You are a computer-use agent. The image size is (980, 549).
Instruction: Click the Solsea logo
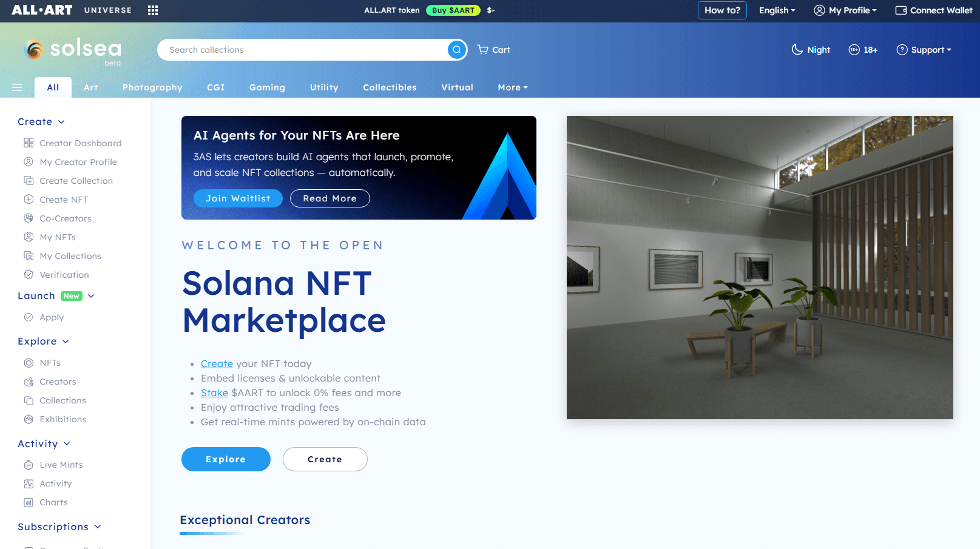click(x=73, y=50)
